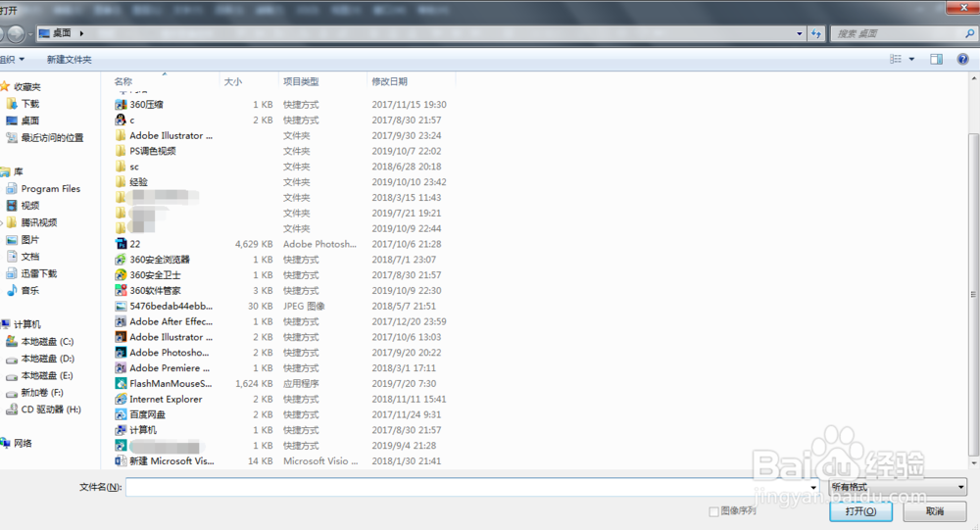The height and width of the screenshot is (530, 980).
Task: Select the Adobe Premiere shortcut icon
Action: [x=121, y=368]
